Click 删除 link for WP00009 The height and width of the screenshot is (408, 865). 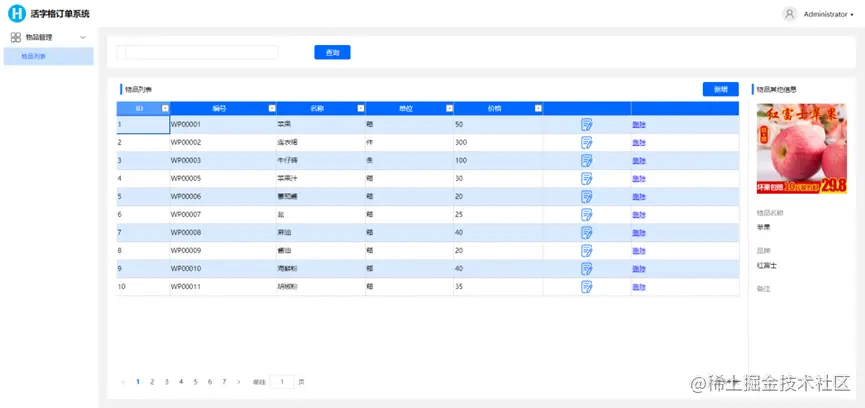pos(639,251)
